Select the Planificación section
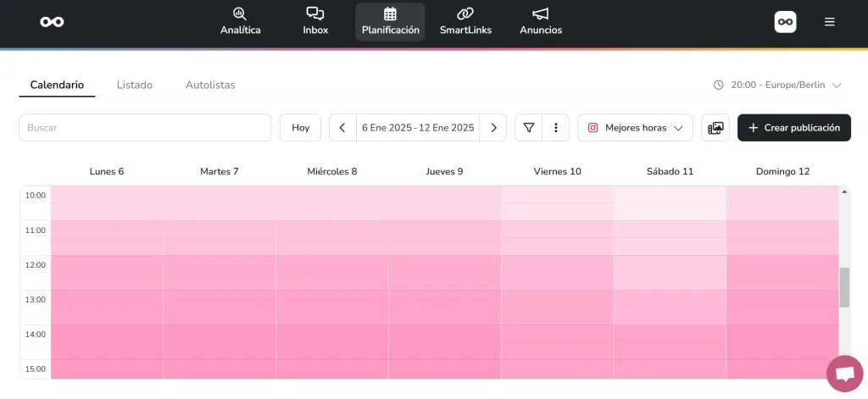This screenshot has width=868, height=399. tap(390, 21)
